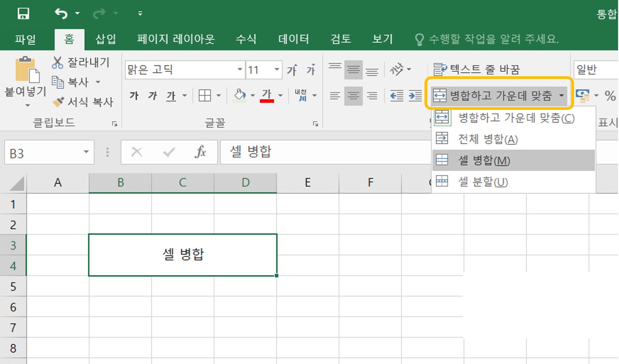Open the 파일 tab
This screenshot has width=619, height=364.
25,39
